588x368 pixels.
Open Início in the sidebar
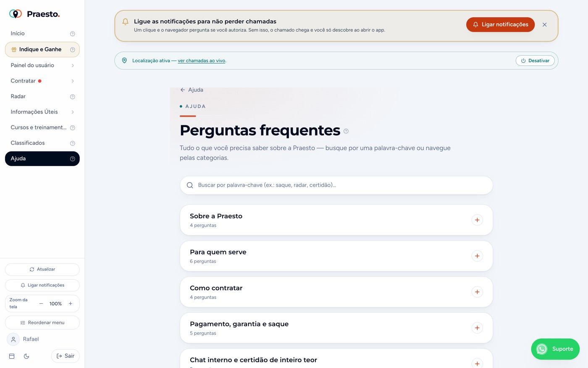coord(42,34)
